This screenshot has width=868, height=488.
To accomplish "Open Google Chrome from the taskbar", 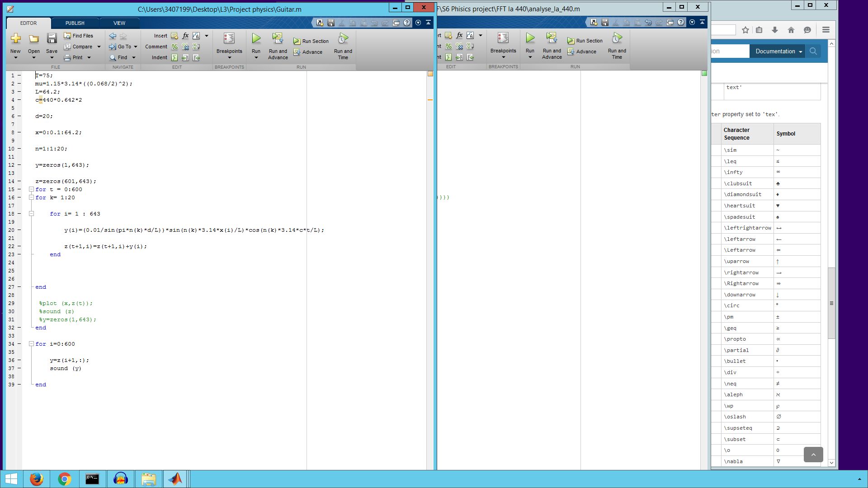I will pyautogui.click(x=64, y=479).
